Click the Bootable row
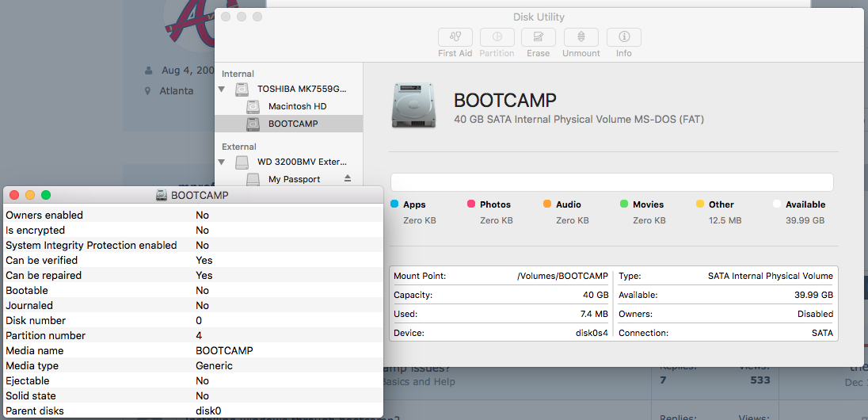The width and height of the screenshot is (868, 420). point(192,290)
